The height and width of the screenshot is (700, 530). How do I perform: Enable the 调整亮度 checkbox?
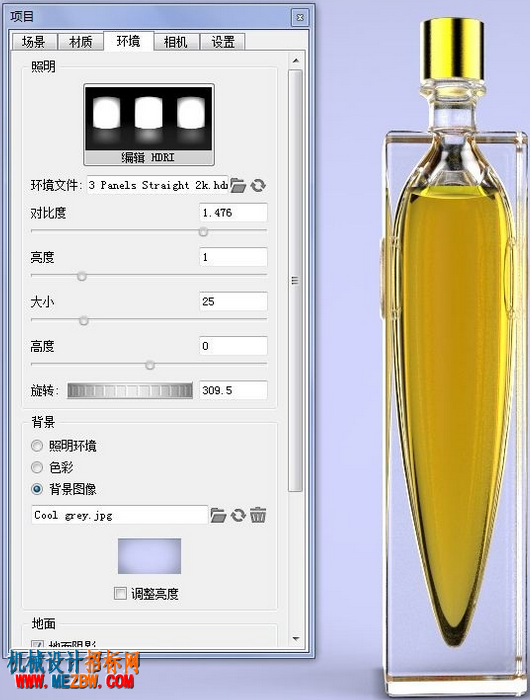click(120, 593)
